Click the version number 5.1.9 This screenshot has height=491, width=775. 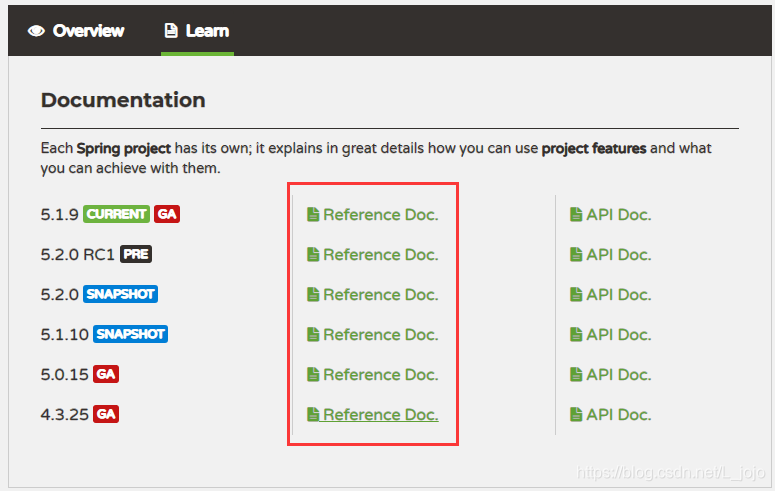59,215
